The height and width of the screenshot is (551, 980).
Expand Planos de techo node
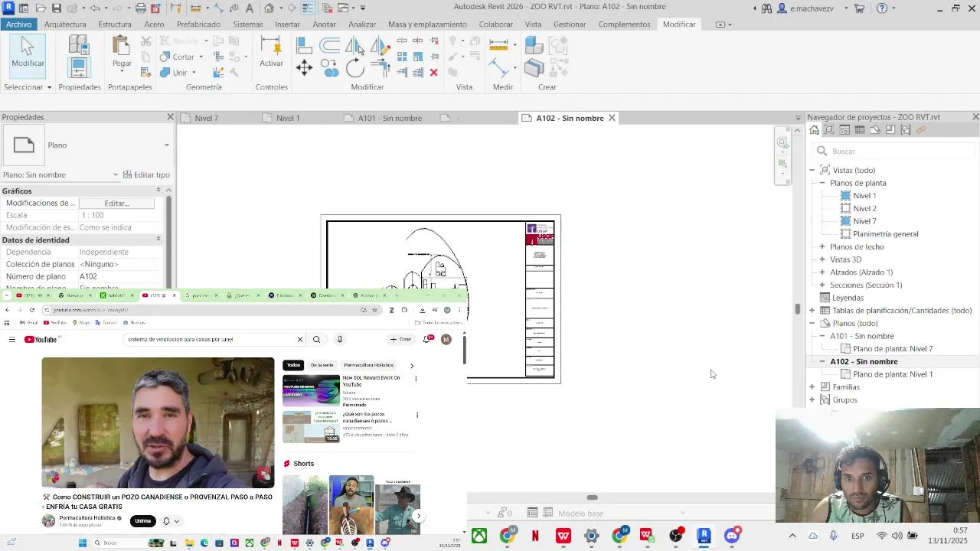822,246
